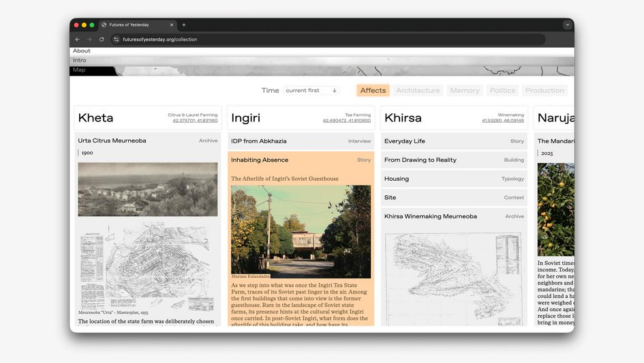Open Kheta coordinates link 42.375701
This screenshot has height=363, width=644.
[x=195, y=121]
